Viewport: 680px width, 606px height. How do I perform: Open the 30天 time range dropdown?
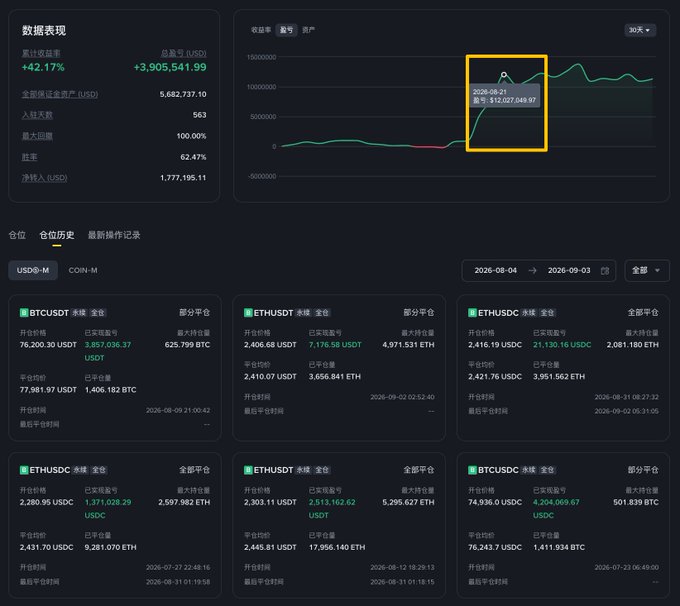[x=640, y=30]
